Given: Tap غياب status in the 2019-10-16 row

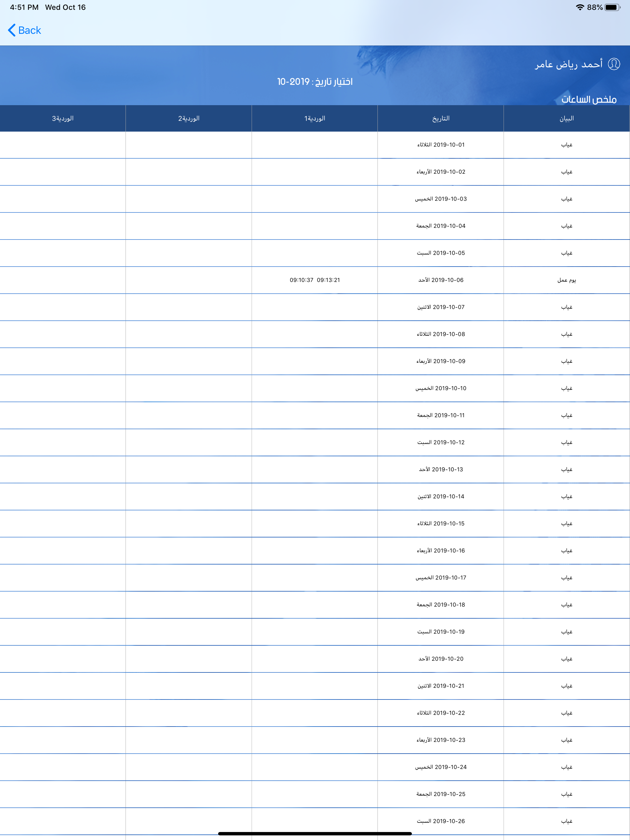Looking at the screenshot, I should 567,551.
